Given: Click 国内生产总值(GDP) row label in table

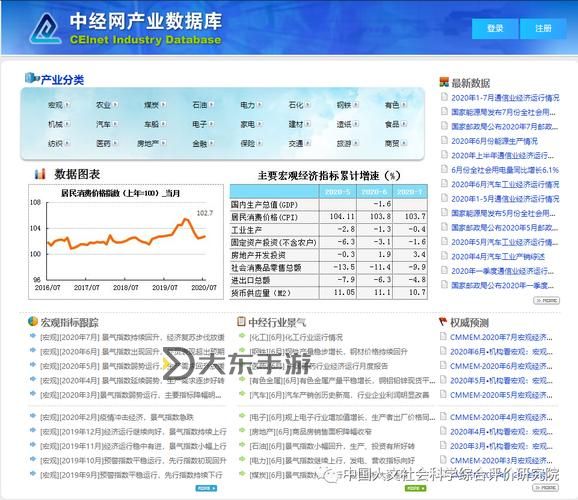Looking at the screenshot, I should pyautogui.click(x=264, y=205).
